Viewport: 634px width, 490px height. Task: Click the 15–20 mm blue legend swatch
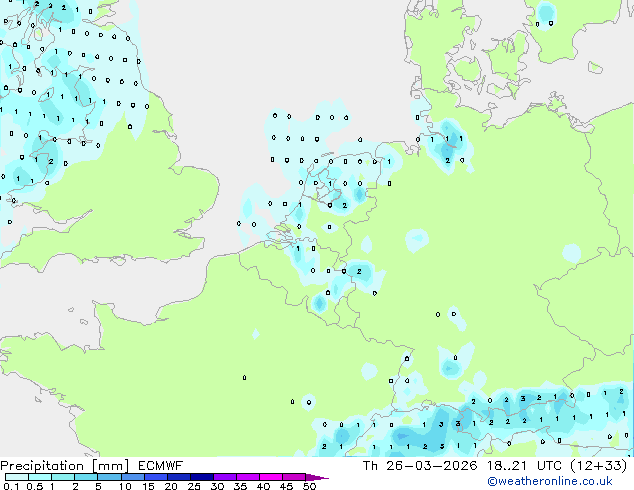[155, 477]
